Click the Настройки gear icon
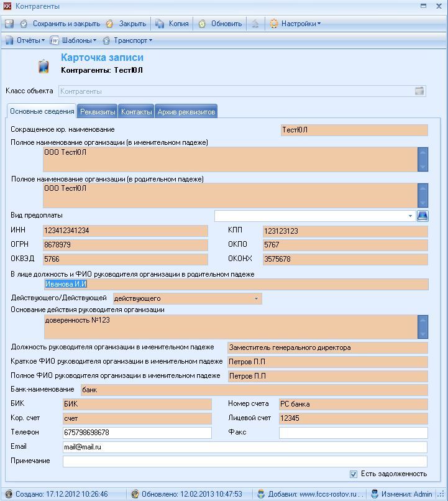Screen dimensions: 448x501 pyautogui.click(x=273, y=24)
